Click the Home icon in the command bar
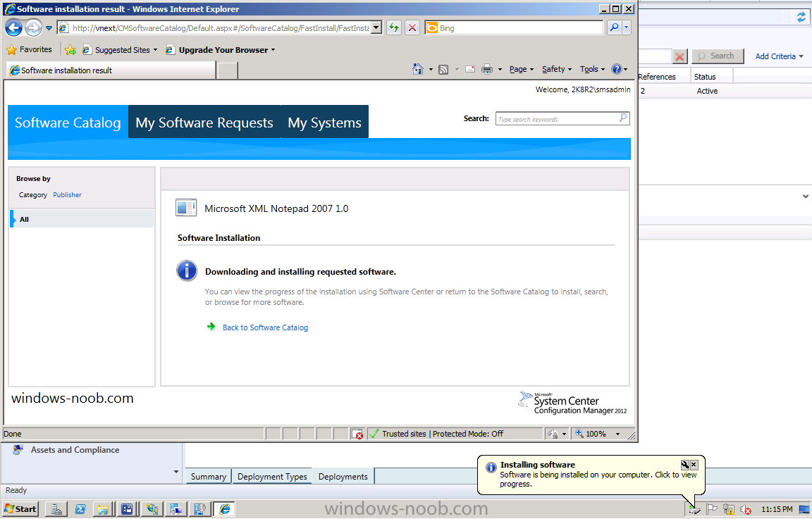Screen dimensions: 812x519 tap(418, 69)
